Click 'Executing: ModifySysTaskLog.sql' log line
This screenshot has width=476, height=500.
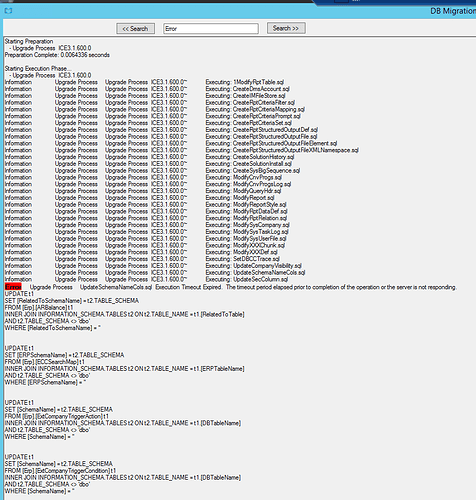click(247, 232)
